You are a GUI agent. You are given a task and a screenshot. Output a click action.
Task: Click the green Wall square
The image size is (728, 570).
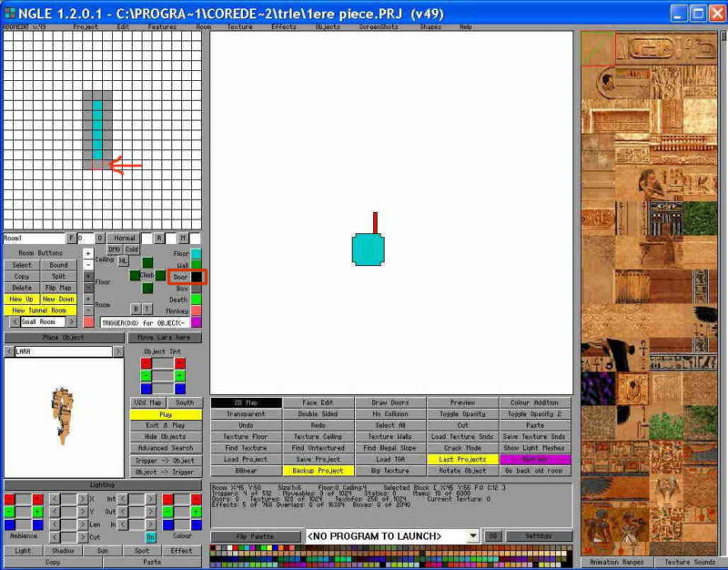click(197, 265)
